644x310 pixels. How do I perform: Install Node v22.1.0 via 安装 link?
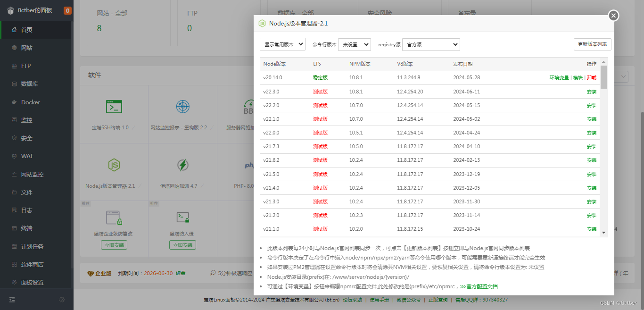tap(592, 119)
